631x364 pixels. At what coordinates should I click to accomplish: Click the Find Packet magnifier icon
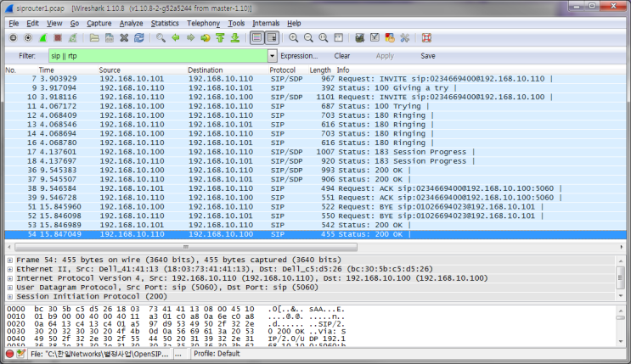pyautogui.click(x=161, y=38)
